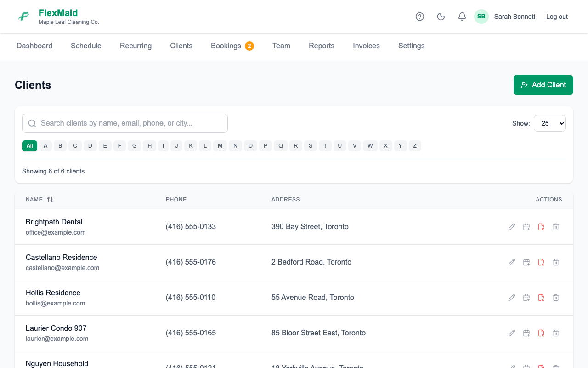588x368 pixels.
Task: Open help via the question mark icon
Action: (420, 17)
